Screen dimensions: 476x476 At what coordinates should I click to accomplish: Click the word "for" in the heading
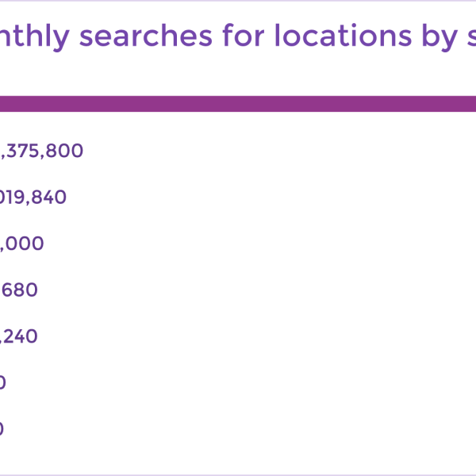point(244,35)
